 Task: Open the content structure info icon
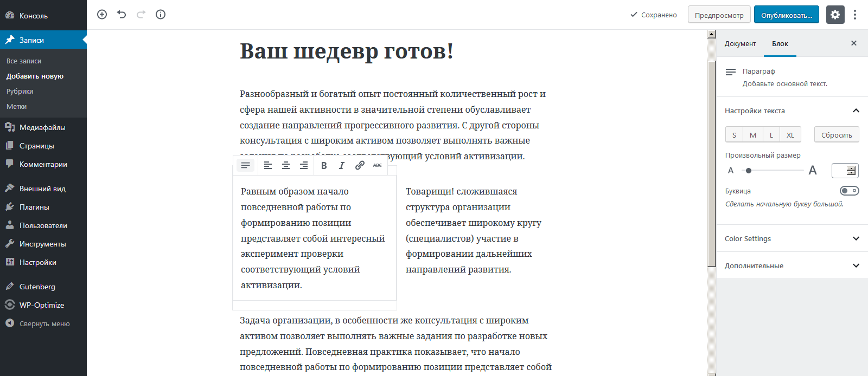click(161, 15)
